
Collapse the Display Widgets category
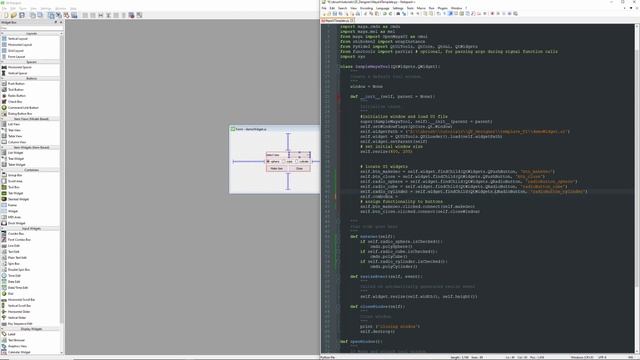pos(31,329)
